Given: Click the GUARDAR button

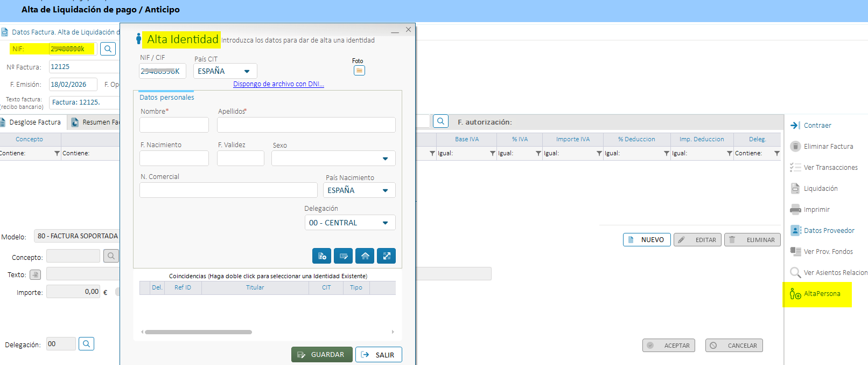Looking at the screenshot, I should [321, 355].
